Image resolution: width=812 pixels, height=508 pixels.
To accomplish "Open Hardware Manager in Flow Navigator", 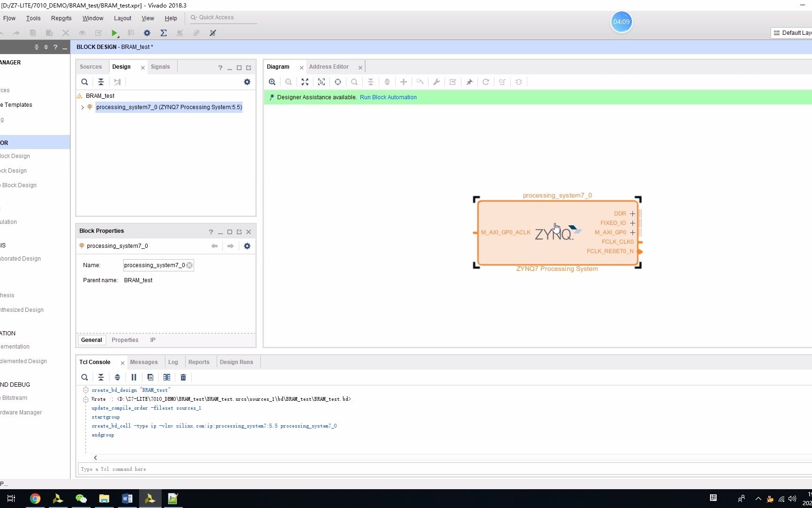I will (21, 413).
